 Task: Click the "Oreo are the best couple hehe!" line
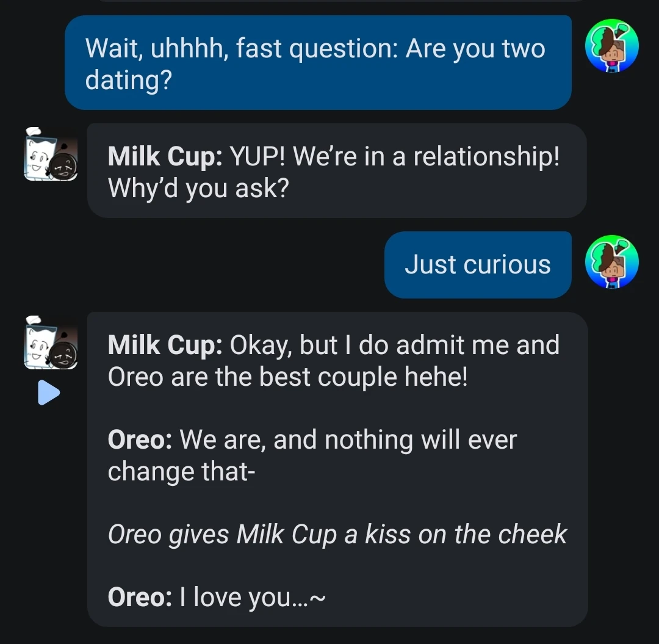[x=287, y=377]
